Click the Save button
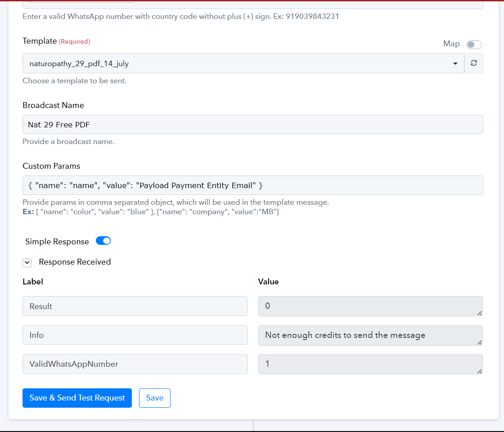The image size is (504, 432). pos(155,398)
